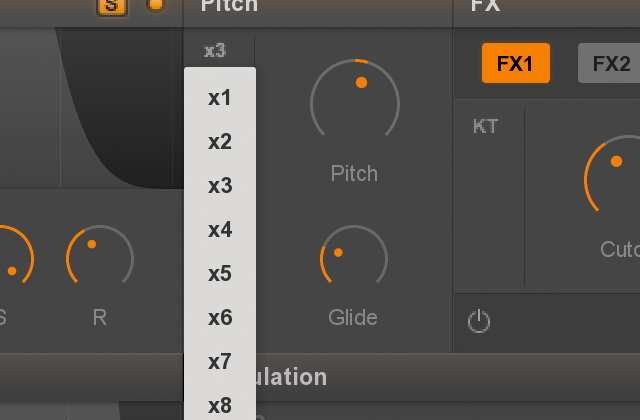Click the envelope curve display

tap(91, 108)
